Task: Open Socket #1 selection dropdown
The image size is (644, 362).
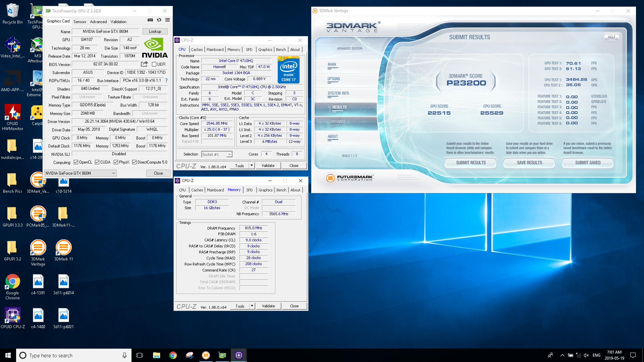Action: click(217, 155)
